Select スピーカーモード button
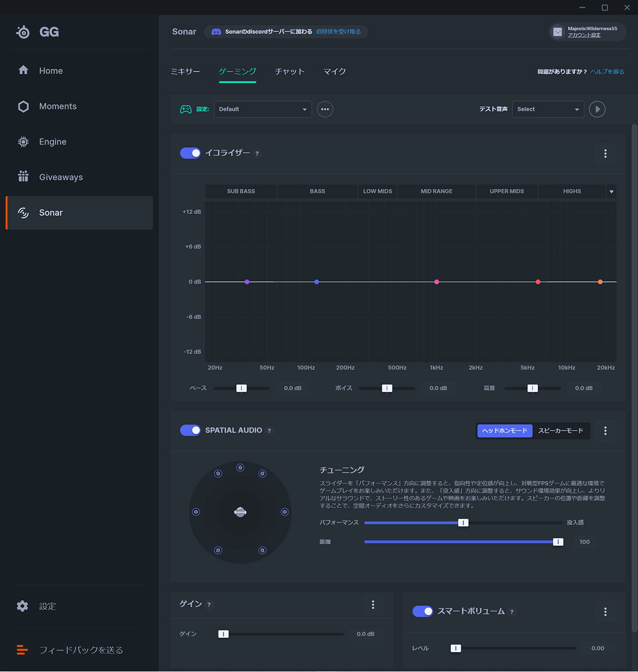638x672 pixels. [x=560, y=431]
